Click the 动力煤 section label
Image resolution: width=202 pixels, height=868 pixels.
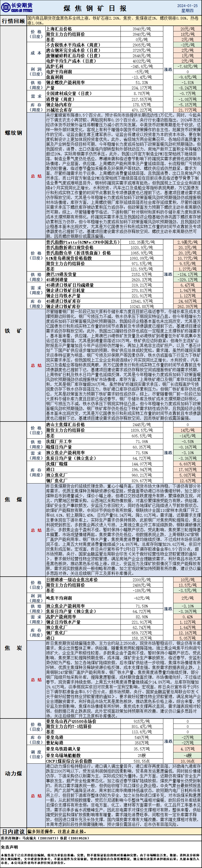tap(14, 773)
